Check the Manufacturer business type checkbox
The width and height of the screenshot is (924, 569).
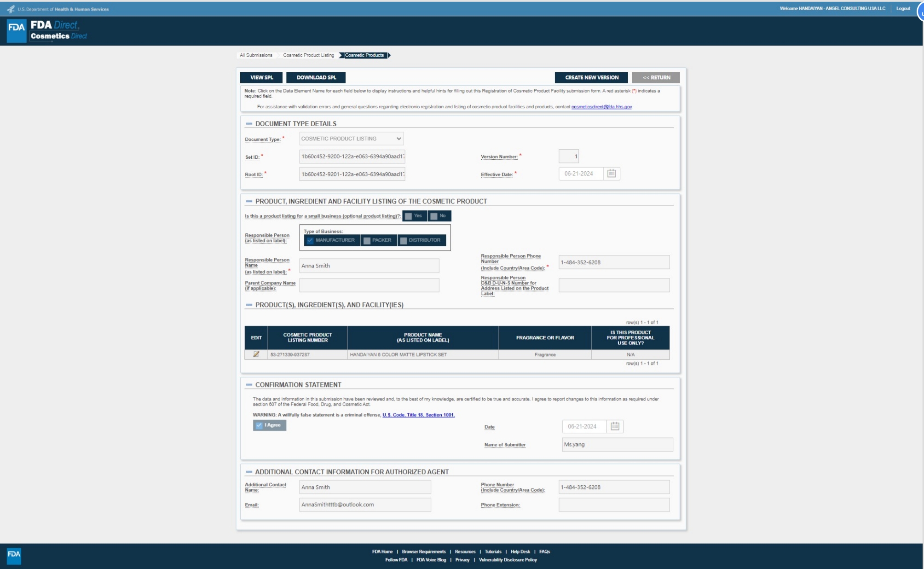[310, 240]
